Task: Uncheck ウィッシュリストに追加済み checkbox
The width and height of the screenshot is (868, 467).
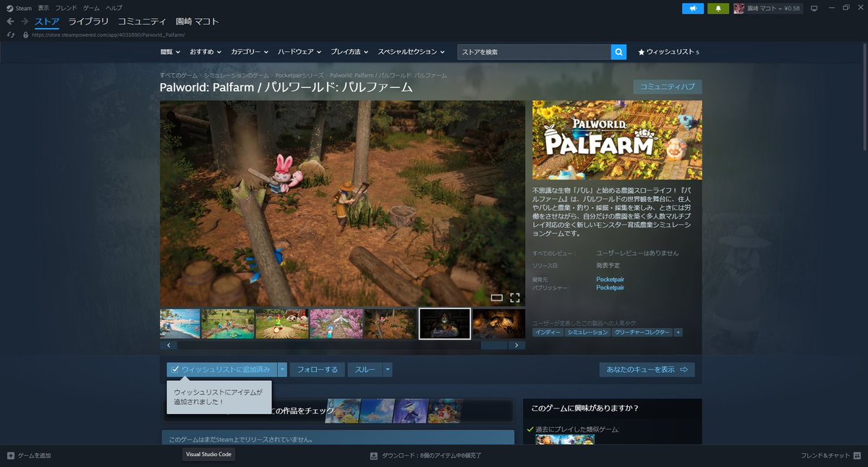Action: tap(175, 369)
